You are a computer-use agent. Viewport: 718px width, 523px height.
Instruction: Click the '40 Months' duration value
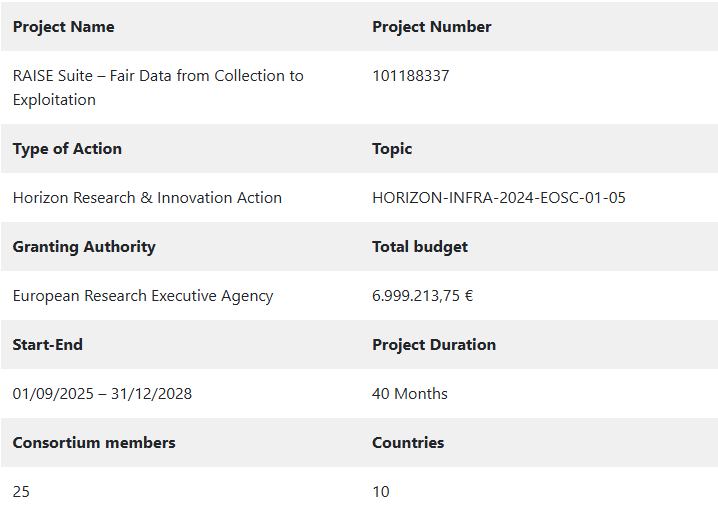point(410,394)
